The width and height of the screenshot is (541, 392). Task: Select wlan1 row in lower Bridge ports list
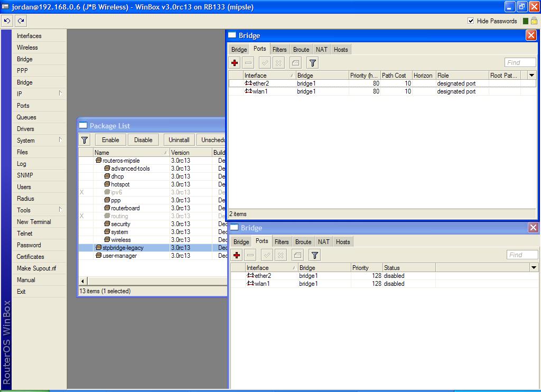tap(384, 284)
